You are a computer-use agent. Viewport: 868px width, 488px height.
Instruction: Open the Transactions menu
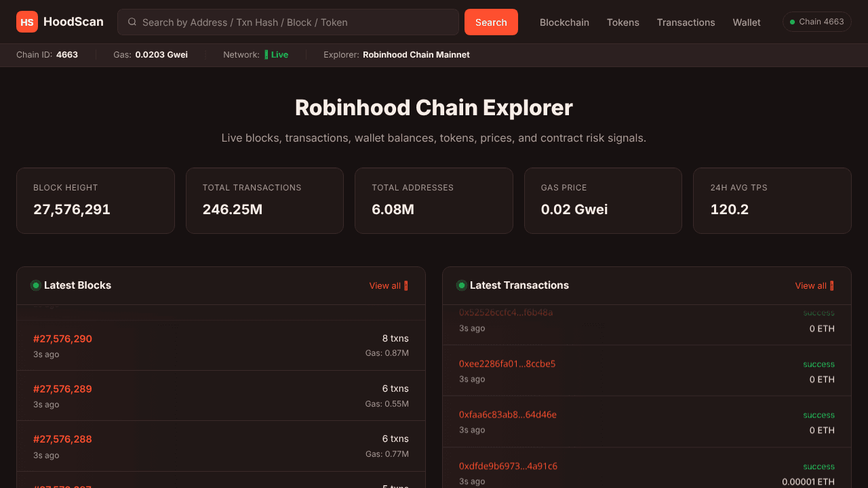pyautogui.click(x=686, y=22)
